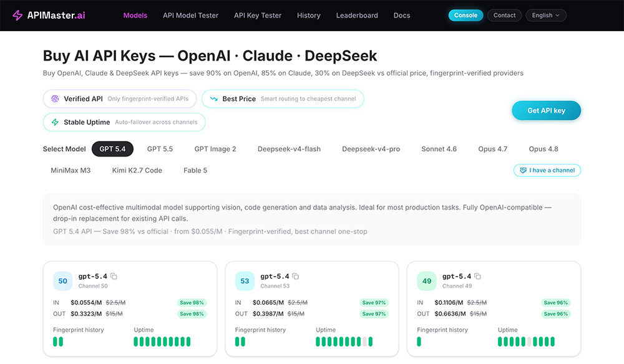
Task: Click the channel 50 number badge
Action: tap(63, 281)
